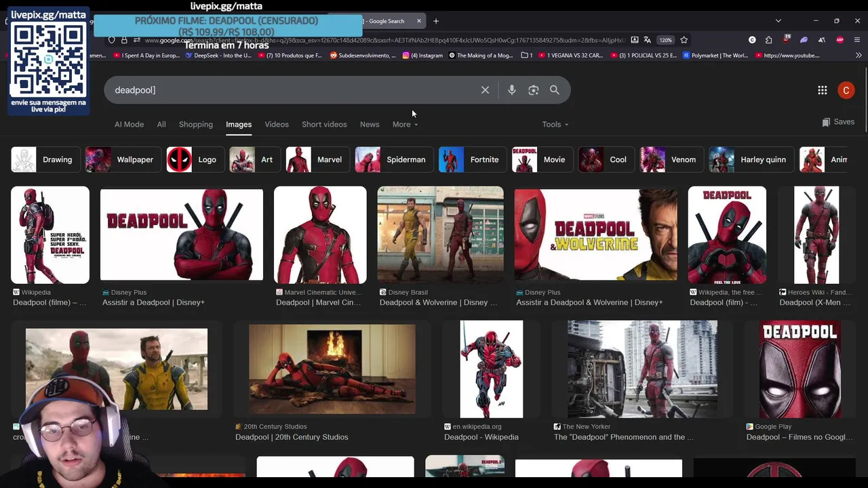This screenshot has width=868, height=488.
Task: Open Deadpool & Wolverine Disney+ banner thumbnail
Action: [595, 235]
